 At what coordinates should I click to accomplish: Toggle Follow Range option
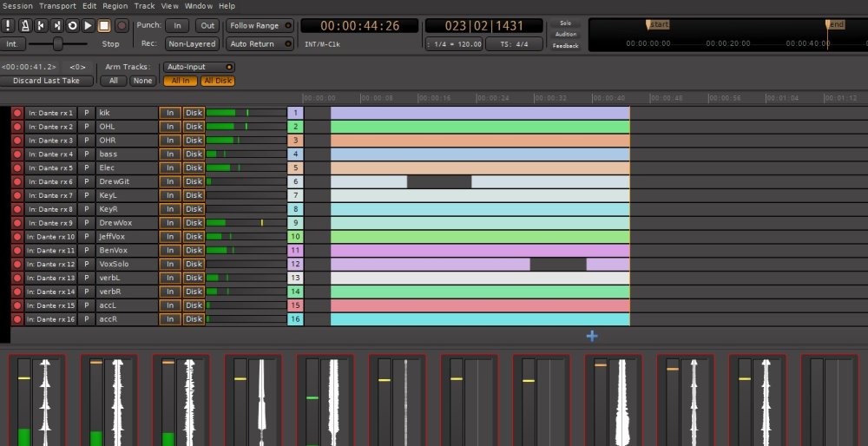point(260,26)
